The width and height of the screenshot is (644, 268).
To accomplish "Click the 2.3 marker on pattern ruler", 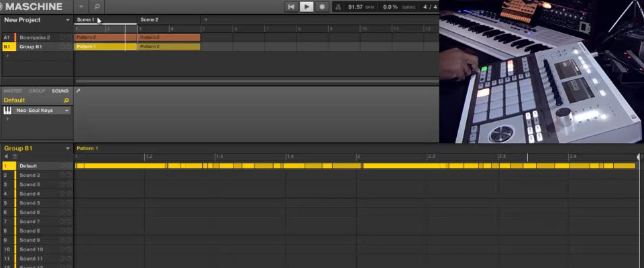I will pos(502,157).
